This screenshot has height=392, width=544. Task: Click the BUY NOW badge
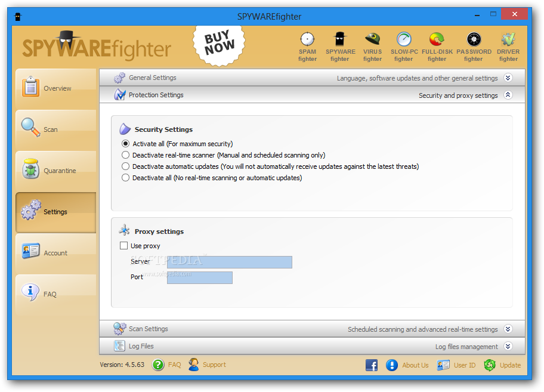[220, 45]
